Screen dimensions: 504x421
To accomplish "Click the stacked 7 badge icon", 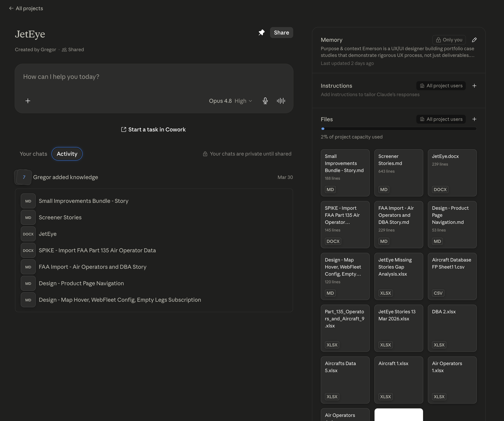I will 24,177.
